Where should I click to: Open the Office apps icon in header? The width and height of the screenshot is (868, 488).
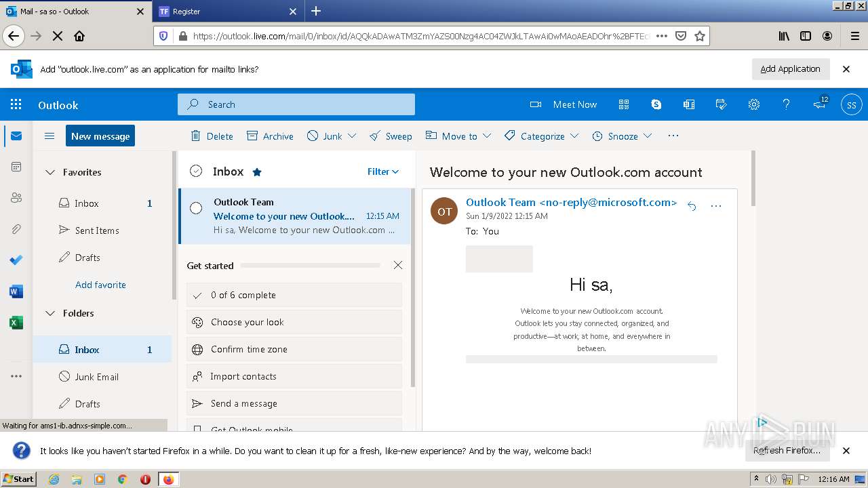pos(689,104)
